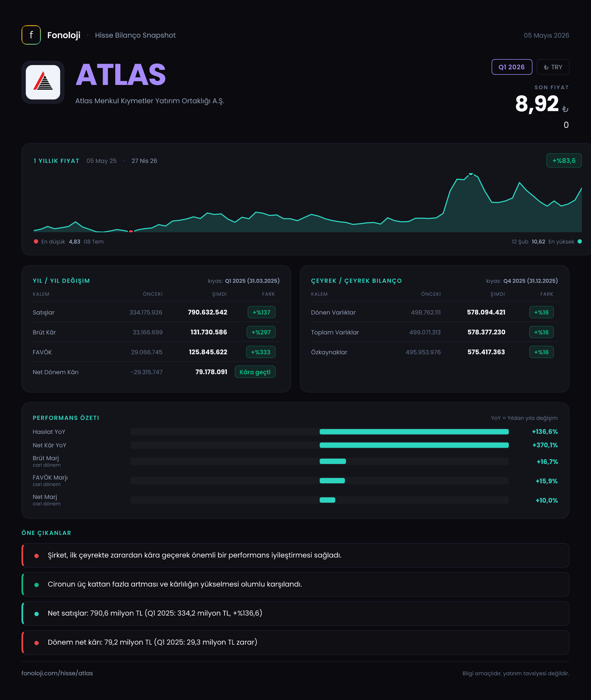Image resolution: width=591 pixels, height=700 pixels.
Task: Click the +136,6% Hasılat YoY value
Action: point(545,432)
